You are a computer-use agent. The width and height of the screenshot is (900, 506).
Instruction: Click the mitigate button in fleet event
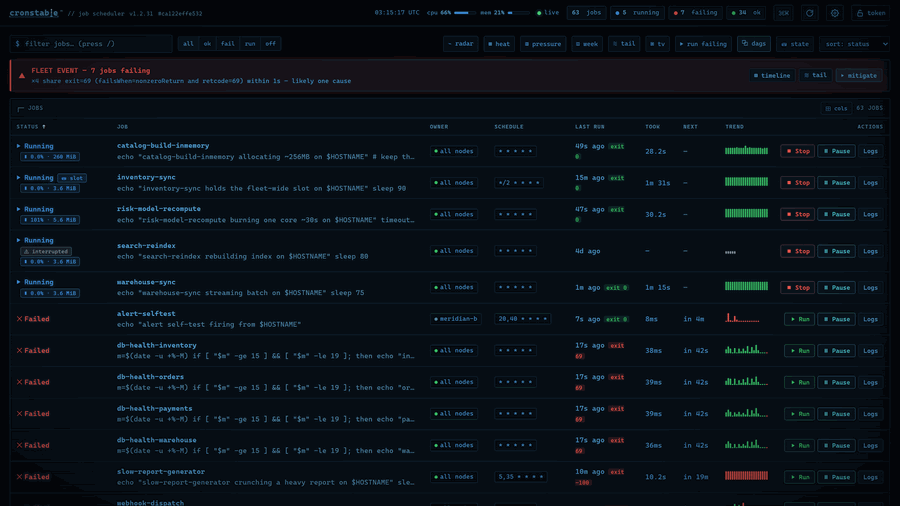click(859, 75)
